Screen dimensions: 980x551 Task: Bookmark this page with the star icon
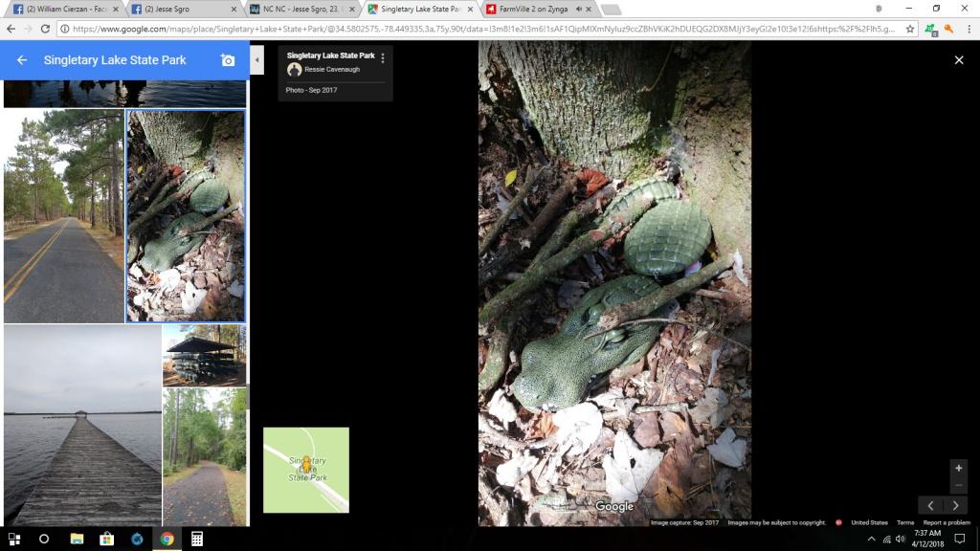pyautogui.click(x=910, y=29)
